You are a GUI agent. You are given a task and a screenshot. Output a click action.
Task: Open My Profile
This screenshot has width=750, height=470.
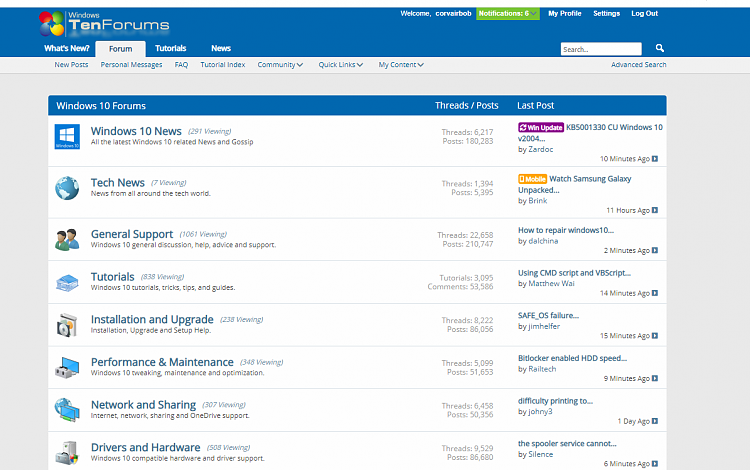click(564, 13)
